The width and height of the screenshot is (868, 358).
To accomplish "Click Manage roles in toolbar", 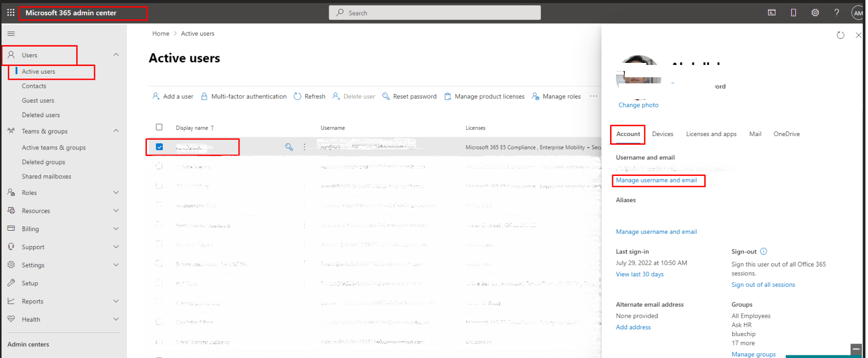I will click(556, 96).
